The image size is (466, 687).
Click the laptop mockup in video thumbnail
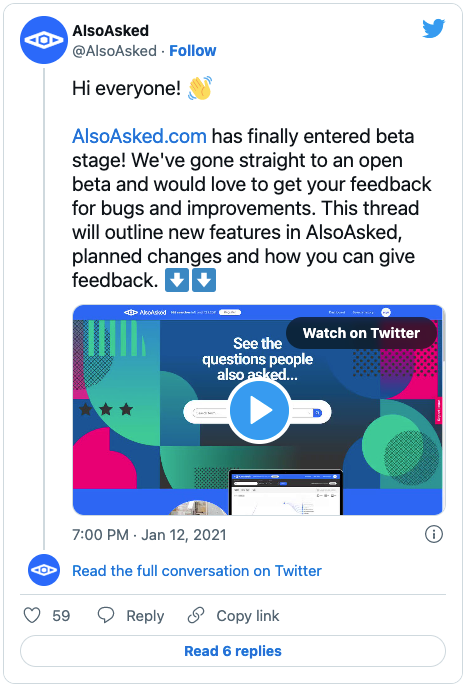pyautogui.click(x=286, y=492)
